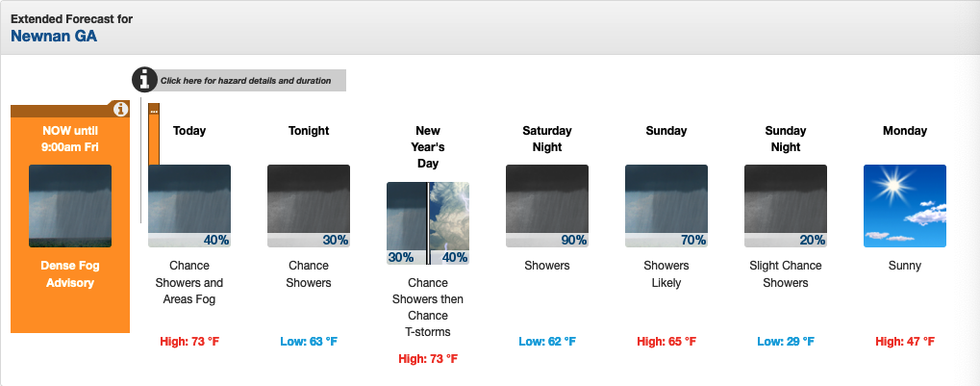Click the Saturday Night low 62 °F temperature
Screen dimensions: 980x386
point(547,341)
